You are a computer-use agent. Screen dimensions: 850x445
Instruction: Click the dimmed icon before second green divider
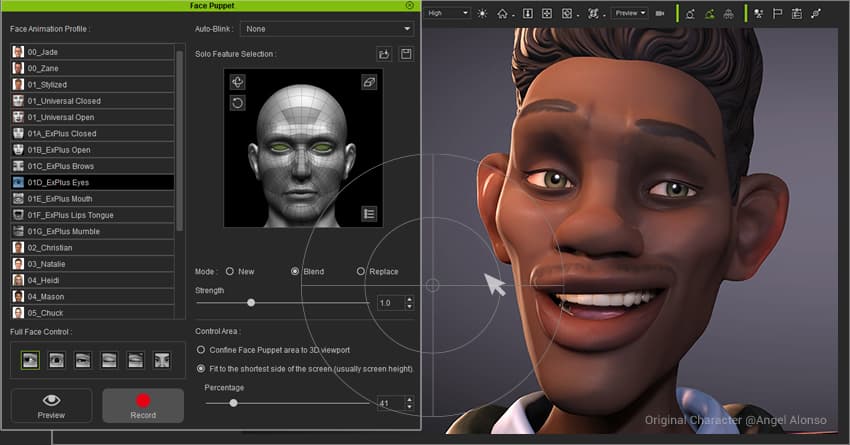(729, 14)
